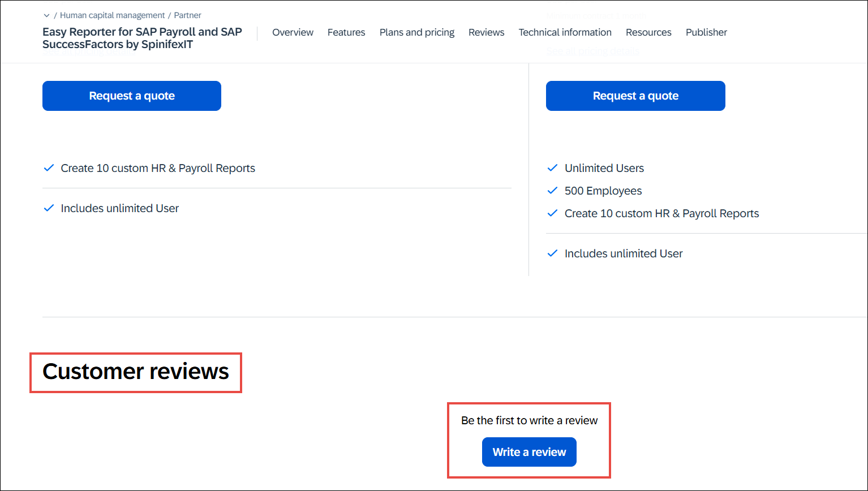
Task: Click the Write a review button
Action: click(x=529, y=452)
